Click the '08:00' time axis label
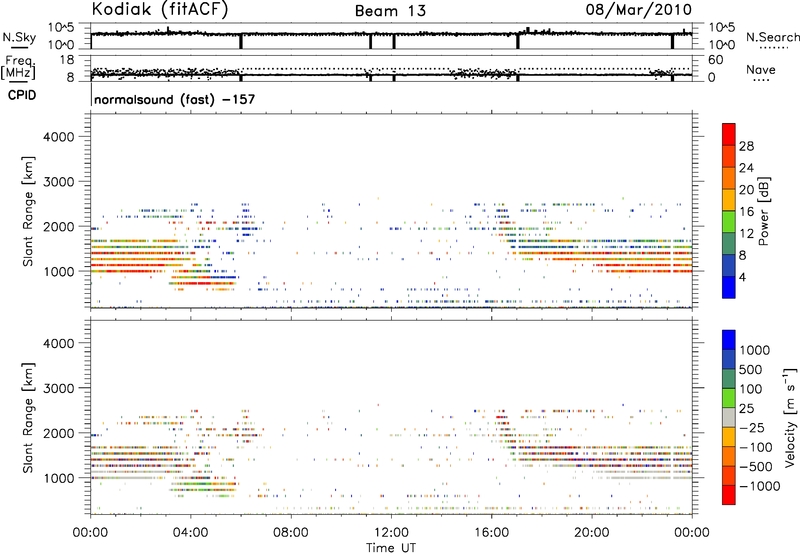This screenshot has width=800, height=554. 290,533
